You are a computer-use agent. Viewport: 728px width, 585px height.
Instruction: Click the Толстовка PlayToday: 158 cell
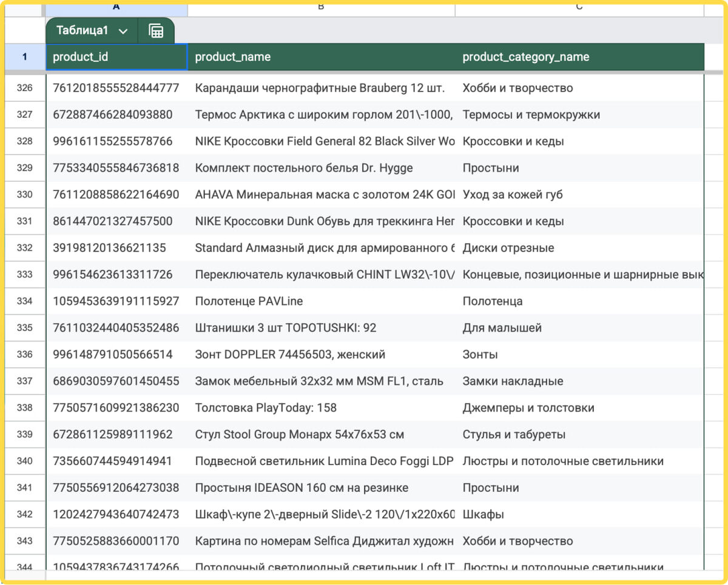click(322, 408)
